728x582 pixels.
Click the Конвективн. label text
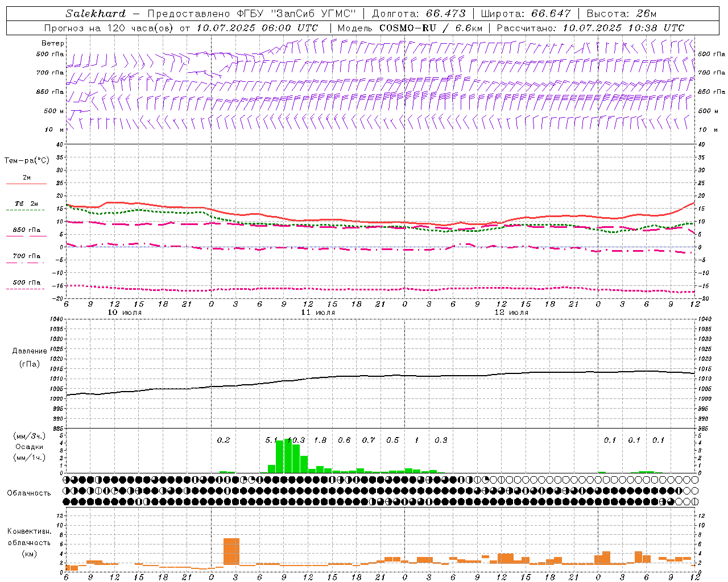29,531
